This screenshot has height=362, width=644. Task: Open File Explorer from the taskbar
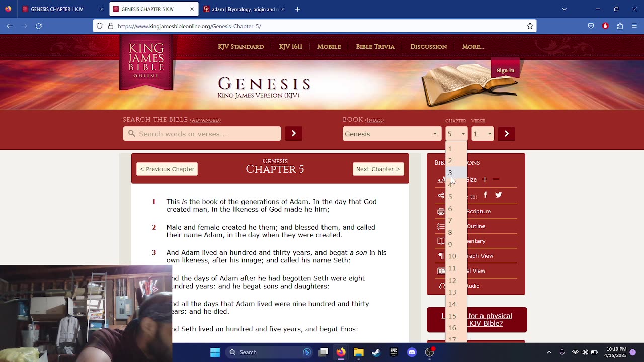coord(358,352)
